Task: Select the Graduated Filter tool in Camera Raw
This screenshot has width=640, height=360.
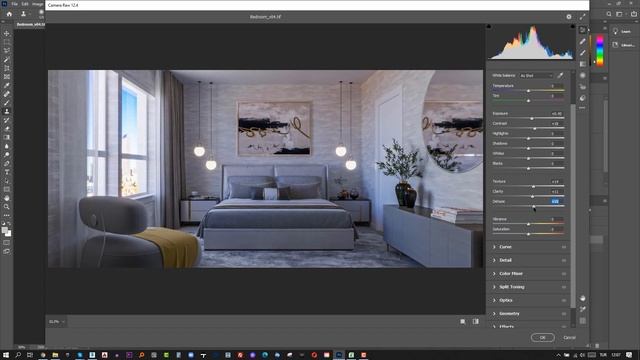Action: [582, 64]
